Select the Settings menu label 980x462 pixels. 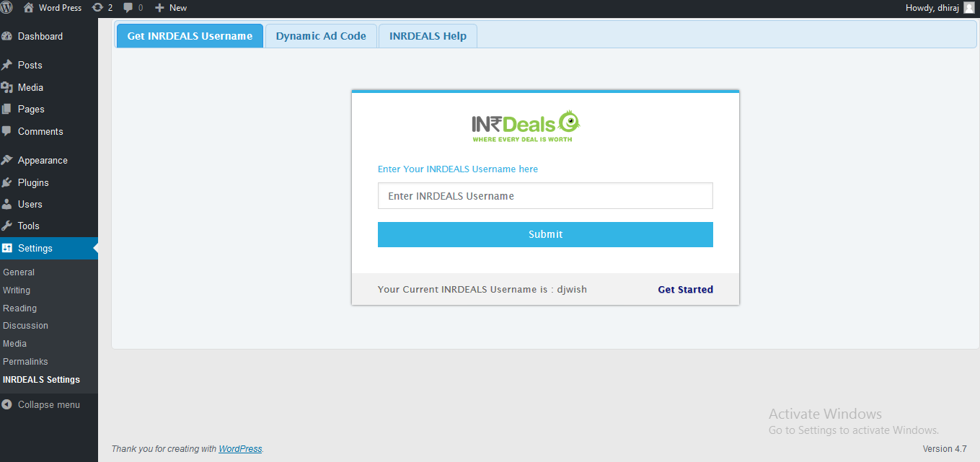[x=35, y=248]
